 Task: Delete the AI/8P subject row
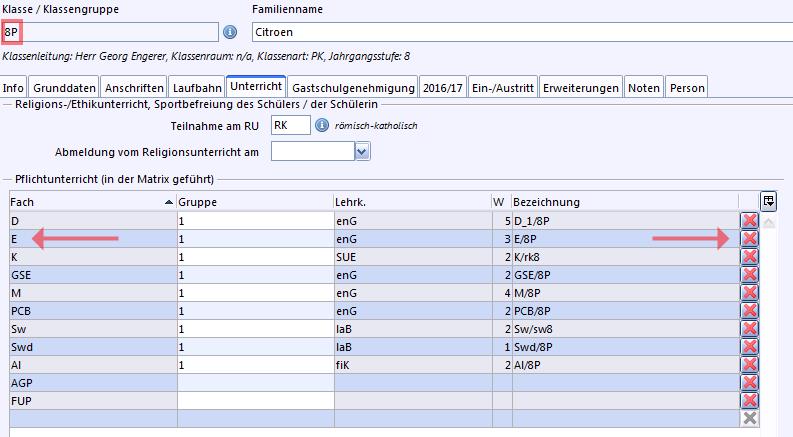750,365
